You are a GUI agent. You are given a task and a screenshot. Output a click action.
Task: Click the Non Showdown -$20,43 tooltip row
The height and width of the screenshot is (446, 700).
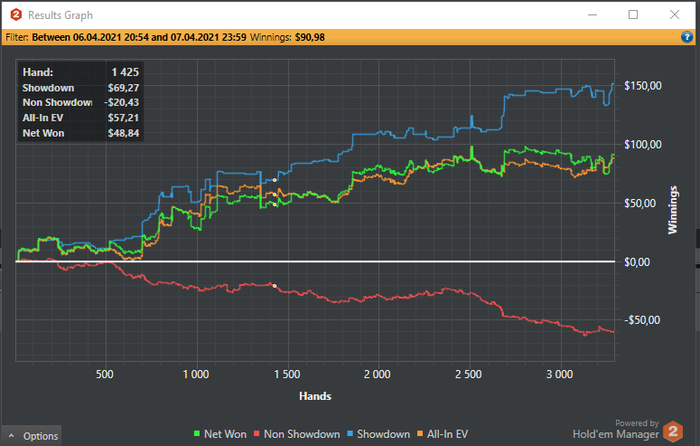(80, 102)
